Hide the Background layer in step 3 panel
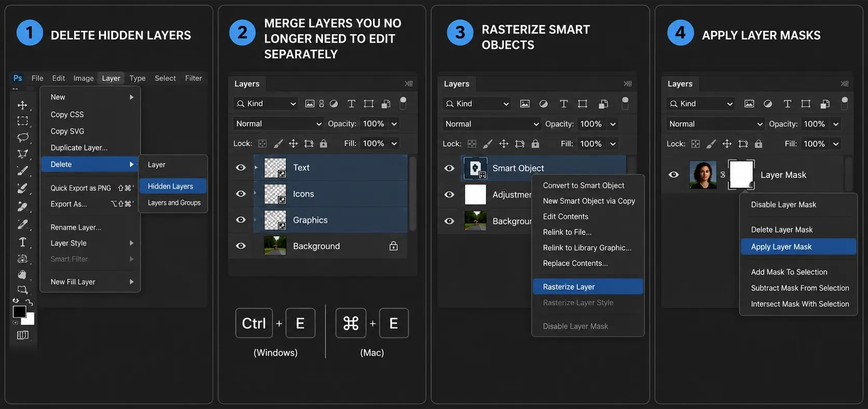This screenshot has height=409, width=868. (450, 221)
